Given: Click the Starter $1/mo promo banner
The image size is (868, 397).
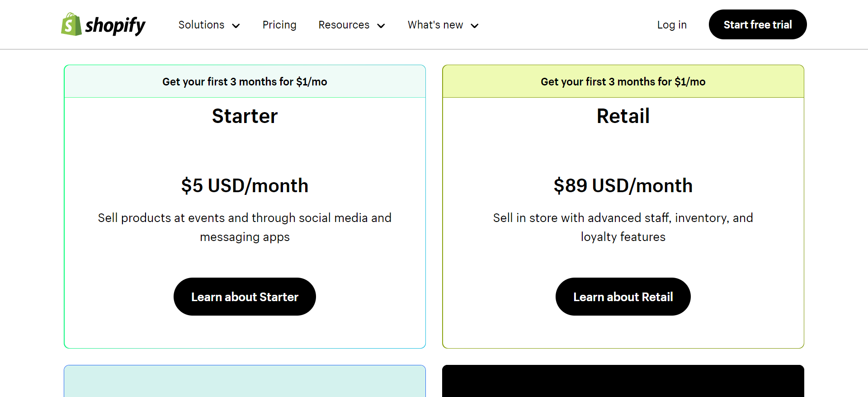Looking at the screenshot, I should click(x=245, y=81).
